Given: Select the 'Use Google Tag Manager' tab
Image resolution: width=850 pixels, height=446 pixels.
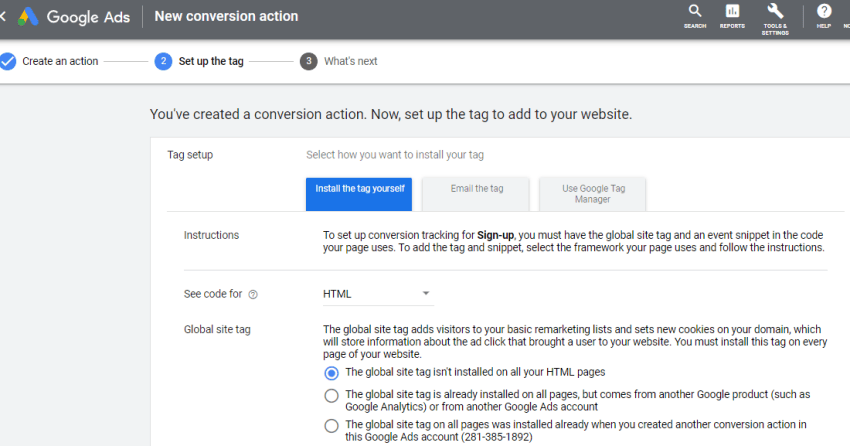Looking at the screenshot, I should [593, 194].
